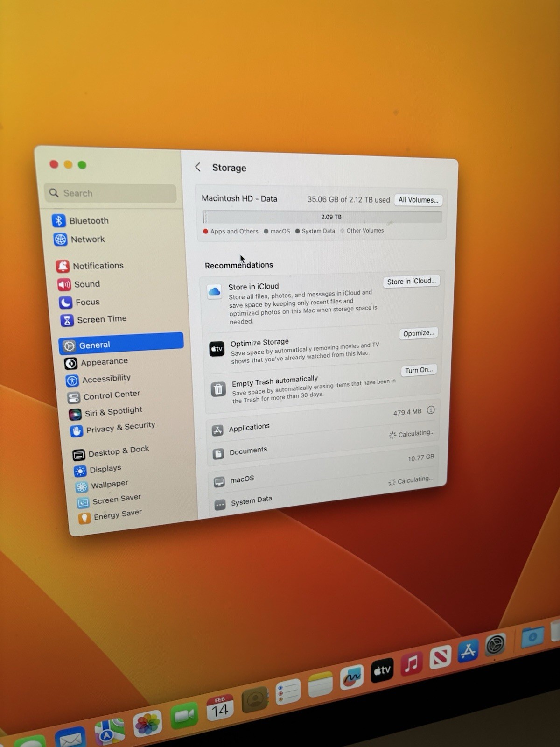Open Photos from the Dock

[x=147, y=724]
